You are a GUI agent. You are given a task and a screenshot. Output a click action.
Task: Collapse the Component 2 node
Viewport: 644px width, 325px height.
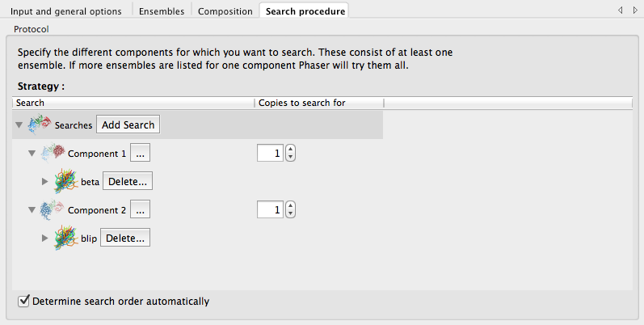(x=32, y=210)
